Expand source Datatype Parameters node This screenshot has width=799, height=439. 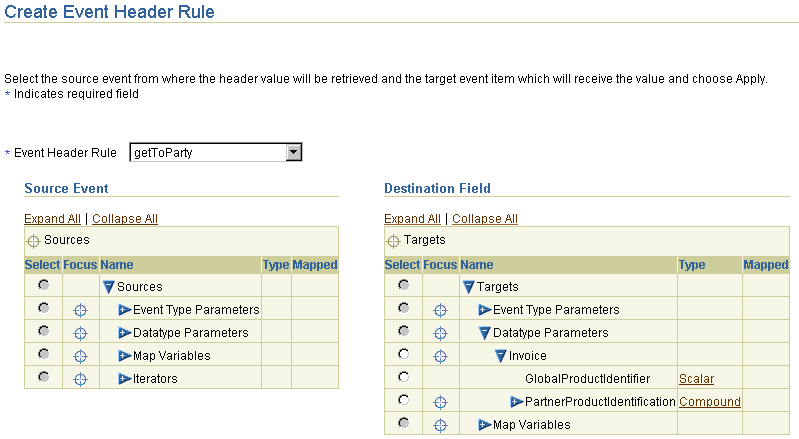point(125,333)
